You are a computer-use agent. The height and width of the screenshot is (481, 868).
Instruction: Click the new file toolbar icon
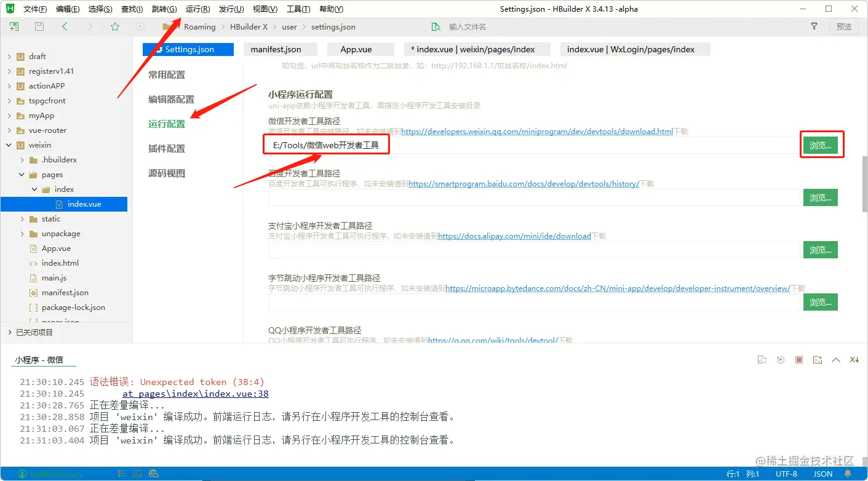14,26
